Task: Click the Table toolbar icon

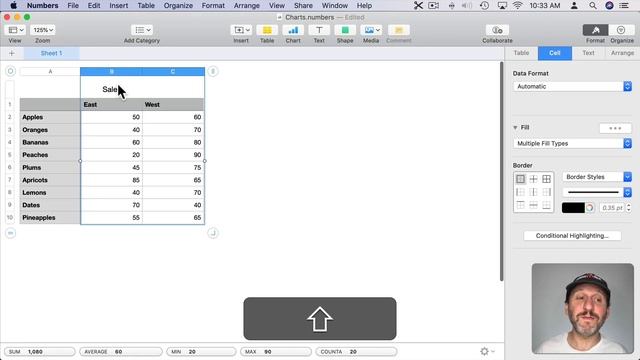Action: (267, 30)
